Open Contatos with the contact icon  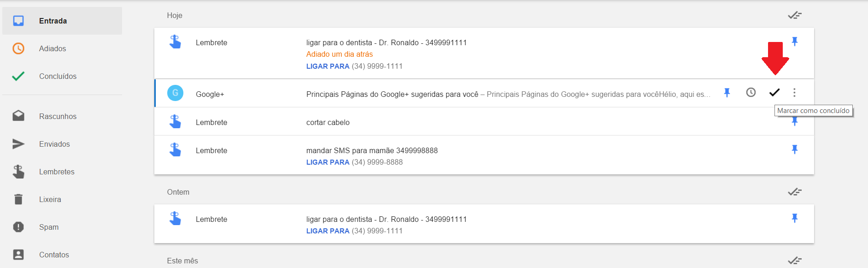(18, 254)
